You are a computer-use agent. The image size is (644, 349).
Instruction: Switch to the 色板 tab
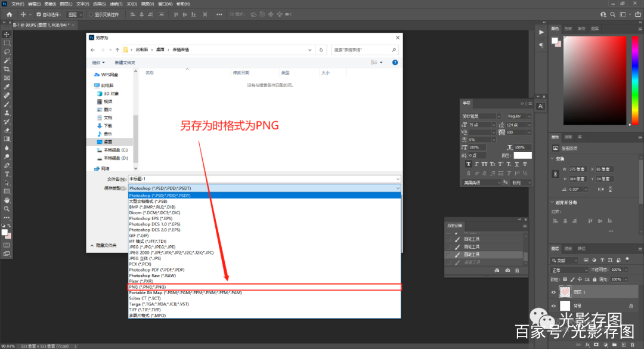pyautogui.click(x=568, y=29)
